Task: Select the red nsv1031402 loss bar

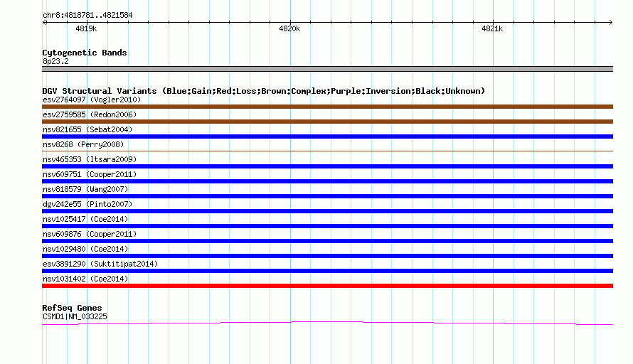Action: click(327, 286)
